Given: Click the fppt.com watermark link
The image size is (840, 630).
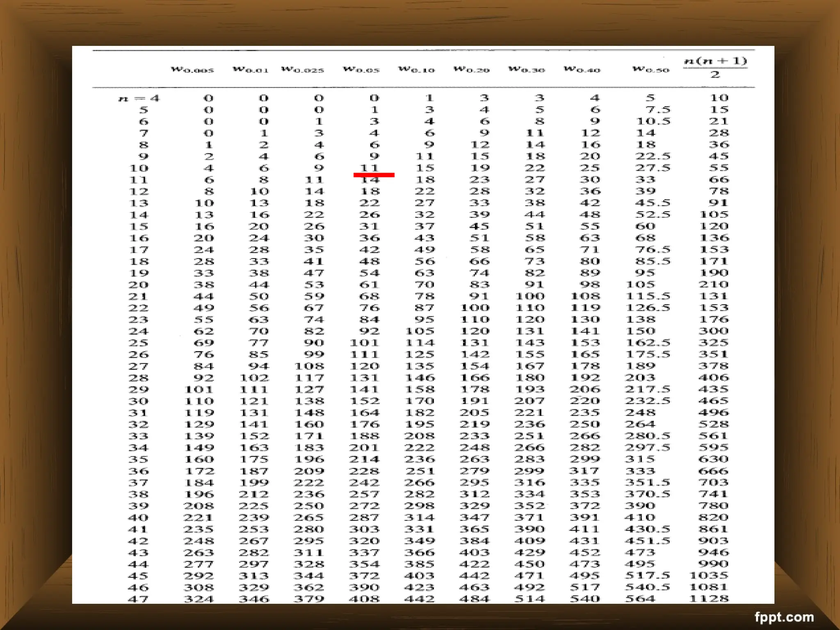Looking at the screenshot, I should tap(784, 616).
